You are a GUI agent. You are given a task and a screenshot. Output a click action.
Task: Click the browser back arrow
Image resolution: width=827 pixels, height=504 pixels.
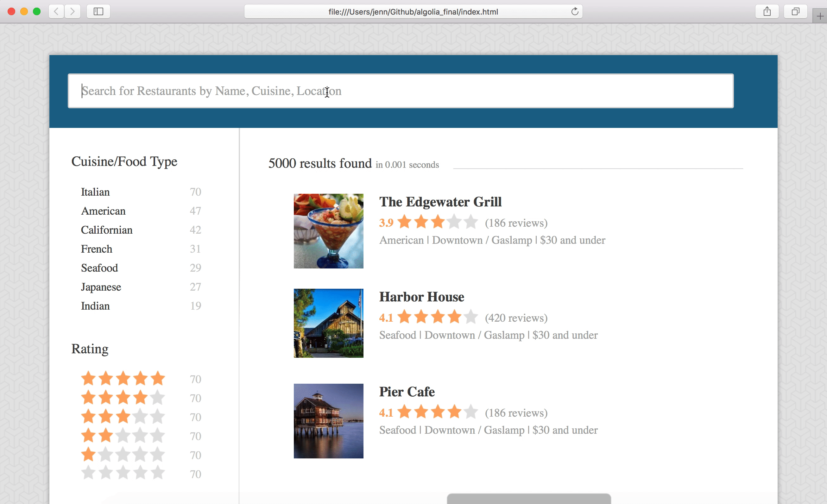[x=56, y=11]
